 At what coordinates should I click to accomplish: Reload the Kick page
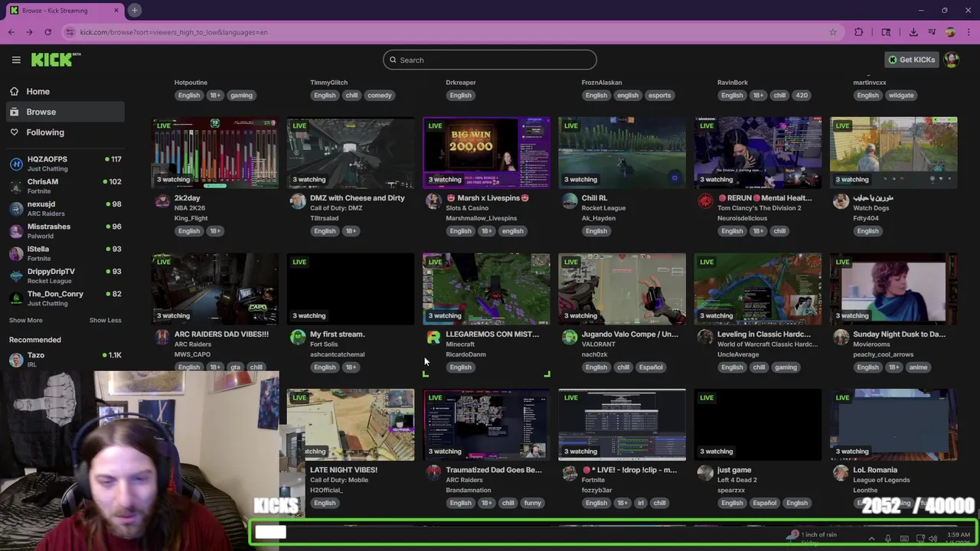[47, 32]
